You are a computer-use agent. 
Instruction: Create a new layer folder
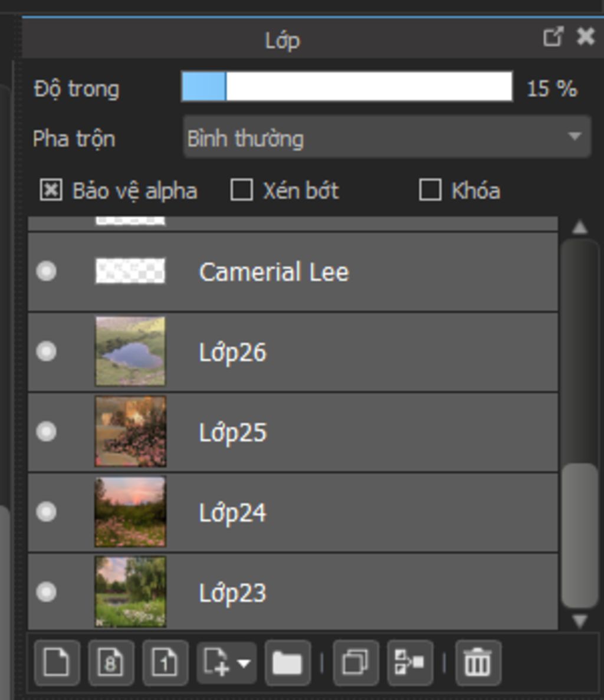(x=287, y=662)
